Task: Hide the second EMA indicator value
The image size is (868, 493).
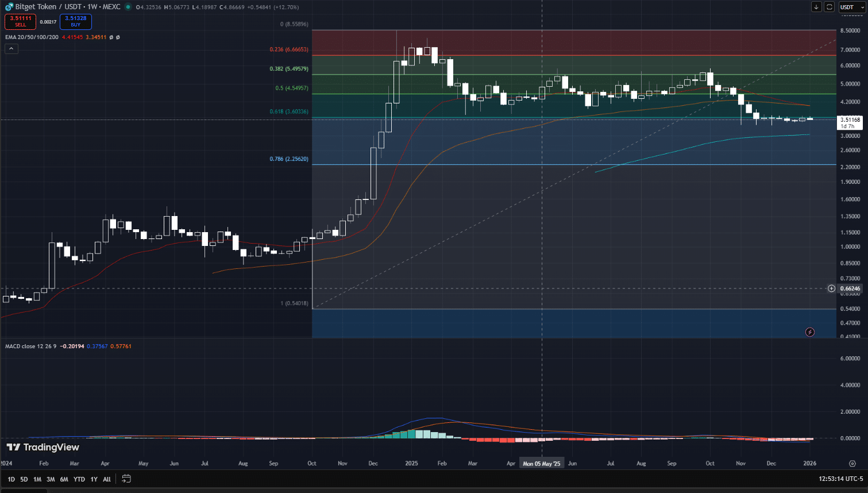Action: (118, 37)
